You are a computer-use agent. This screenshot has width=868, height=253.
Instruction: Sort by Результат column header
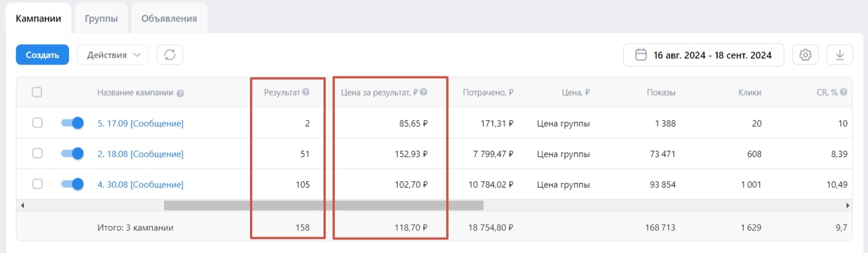tap(283, 92)
